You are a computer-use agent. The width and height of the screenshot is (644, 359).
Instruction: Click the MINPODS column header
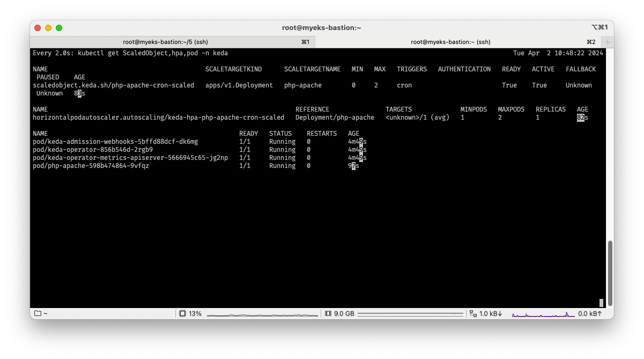pyautogui.click(x=474, y=109)
